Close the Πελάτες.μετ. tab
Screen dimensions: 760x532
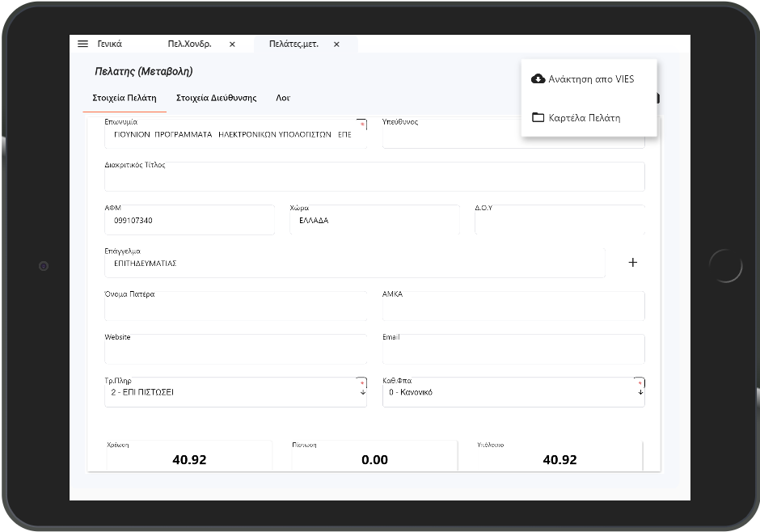(x=336, y=44)
